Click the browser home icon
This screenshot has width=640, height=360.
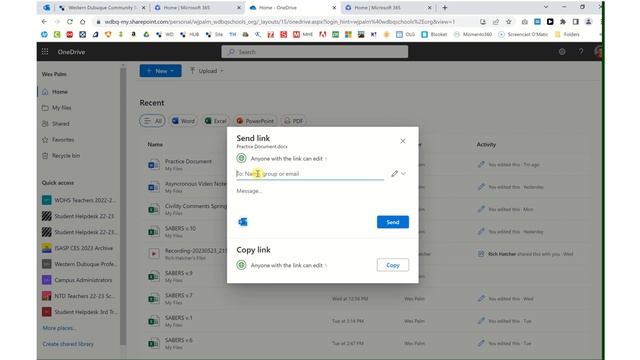point(82,22)
